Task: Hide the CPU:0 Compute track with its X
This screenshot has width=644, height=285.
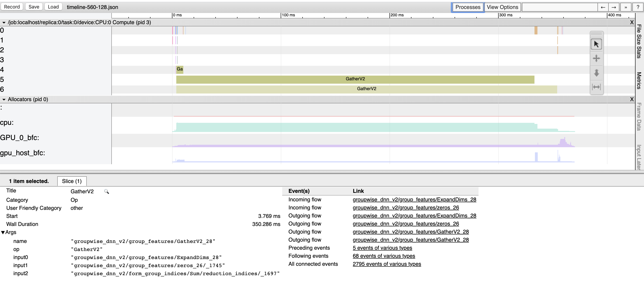Action: [632, 22]
